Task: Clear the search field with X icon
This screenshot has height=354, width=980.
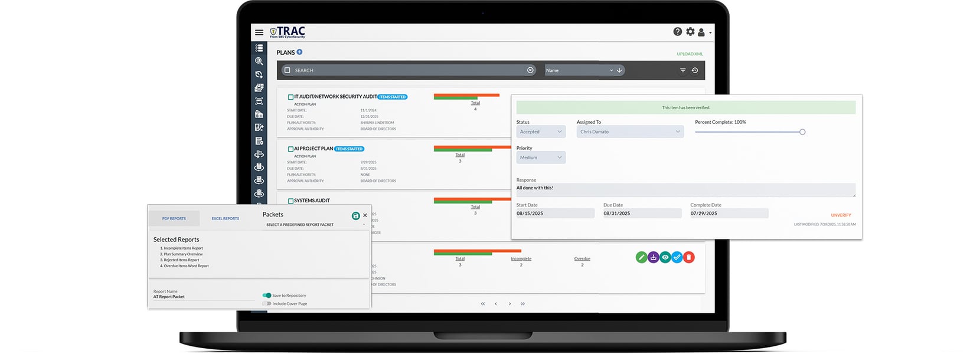Action: click(x=530, y=70)
